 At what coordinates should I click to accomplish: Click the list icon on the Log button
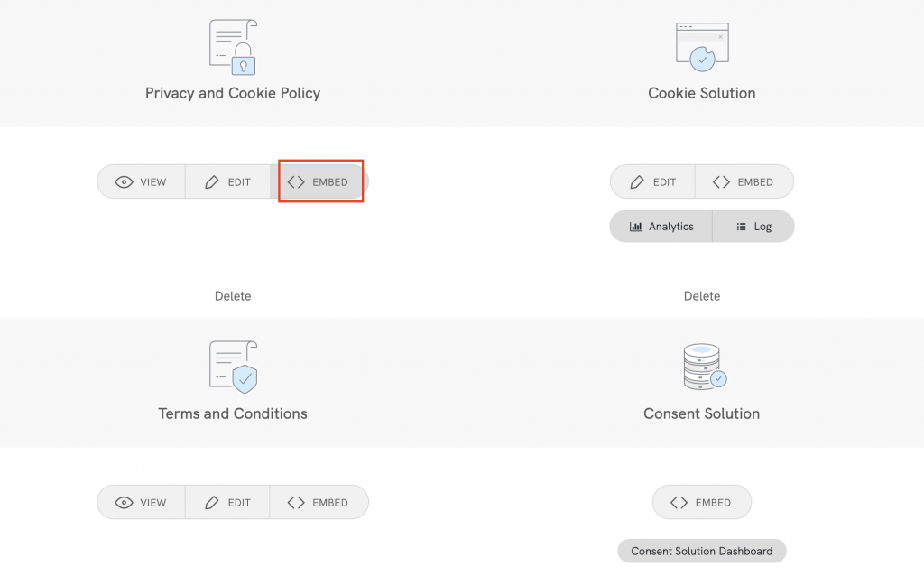(740, 226)
